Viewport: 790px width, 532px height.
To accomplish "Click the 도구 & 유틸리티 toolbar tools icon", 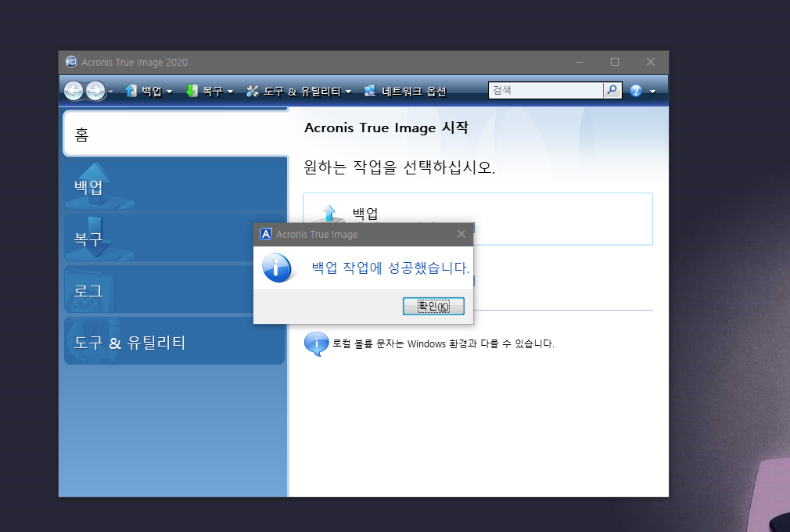I will tap(253, 91).
